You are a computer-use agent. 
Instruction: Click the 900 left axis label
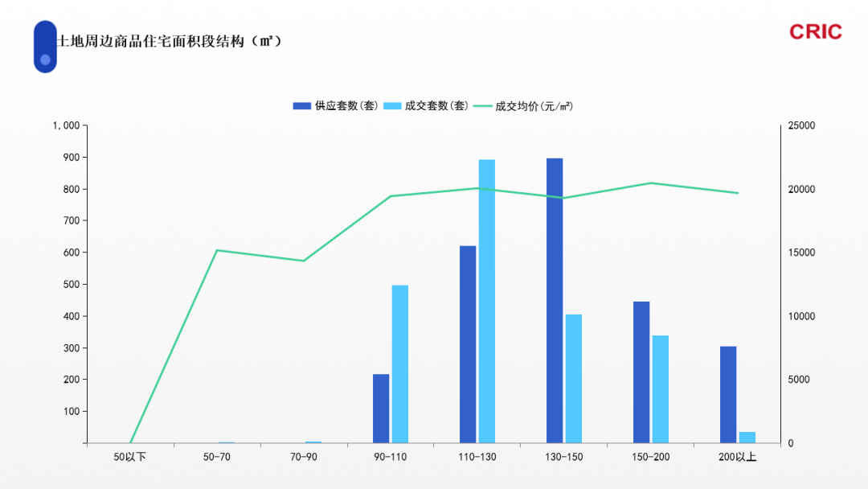tap(72, 158)
